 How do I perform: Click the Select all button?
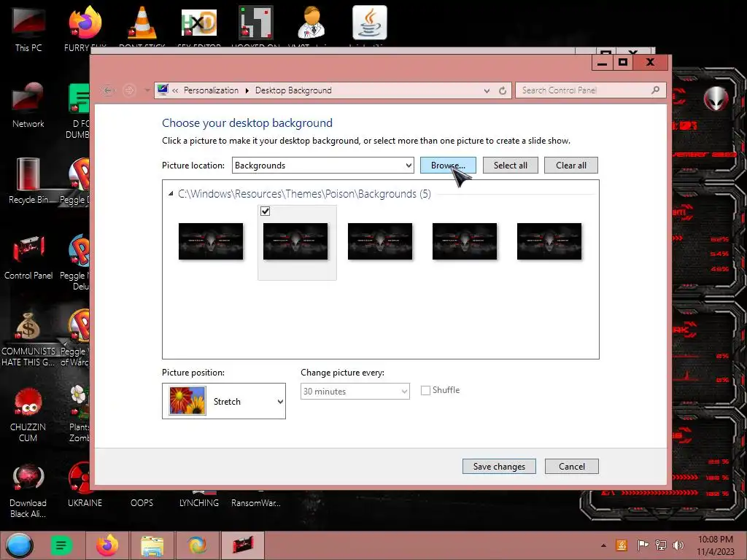coord(510,166)
